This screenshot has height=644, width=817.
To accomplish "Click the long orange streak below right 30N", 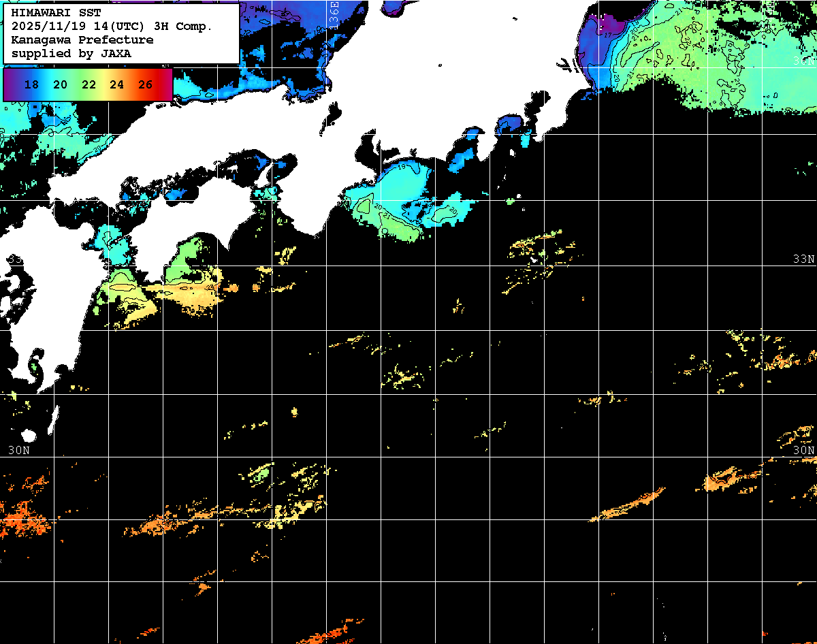I will coord(626,505).
